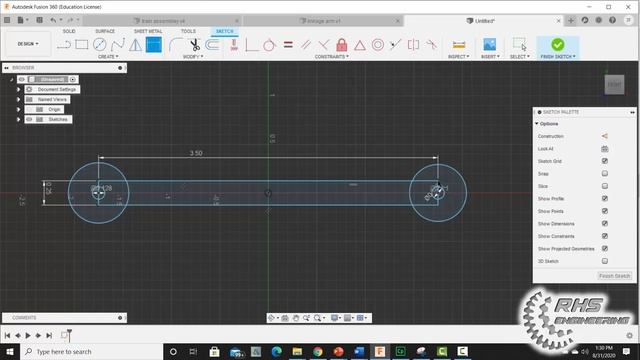This screenshot has width=640, height=360.
Task: Apply the Tangent constraint
Action: click(269, 45)
